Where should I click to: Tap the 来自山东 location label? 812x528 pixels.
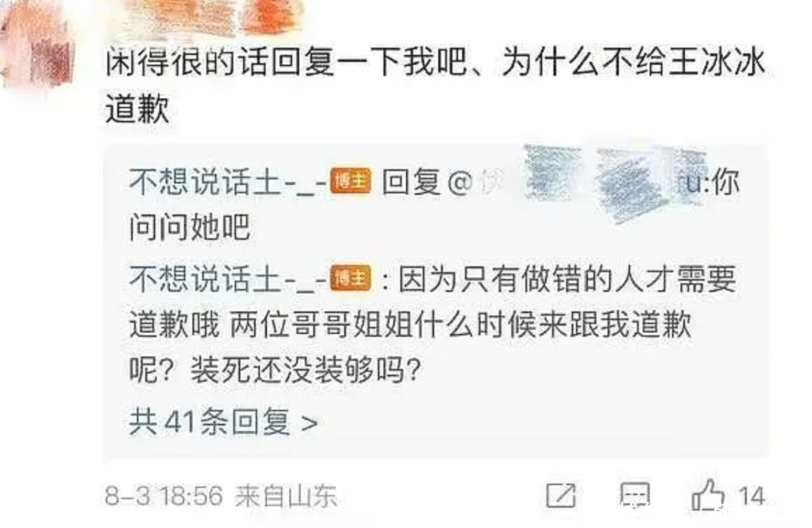pos(286,496)
